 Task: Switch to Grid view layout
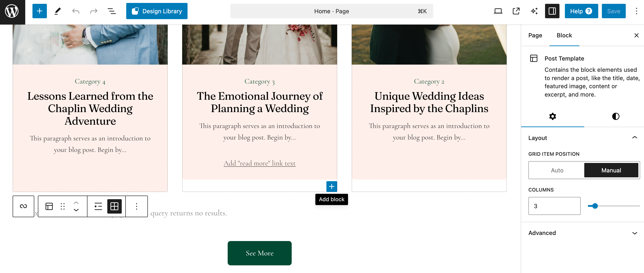[114, 206]
